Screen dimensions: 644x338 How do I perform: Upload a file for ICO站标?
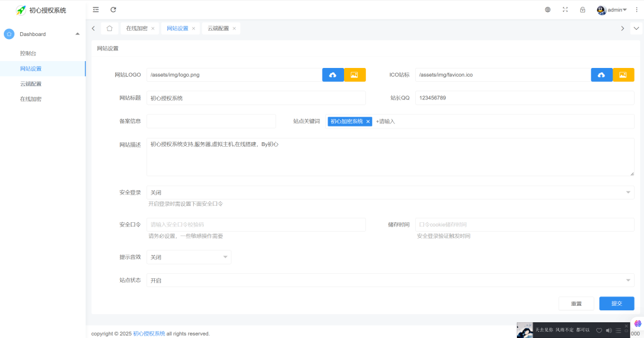click(602, 75)
